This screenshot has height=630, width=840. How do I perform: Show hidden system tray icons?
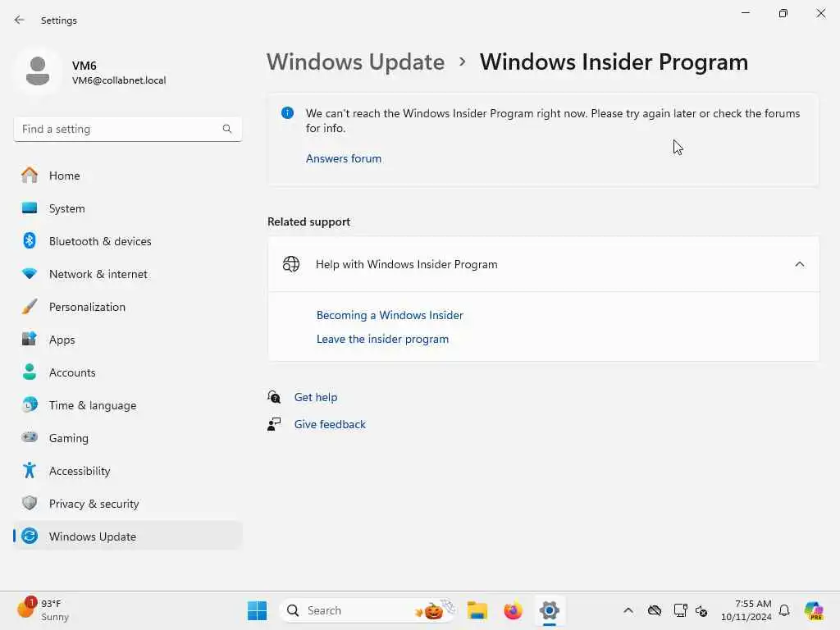tap(628, 610)
